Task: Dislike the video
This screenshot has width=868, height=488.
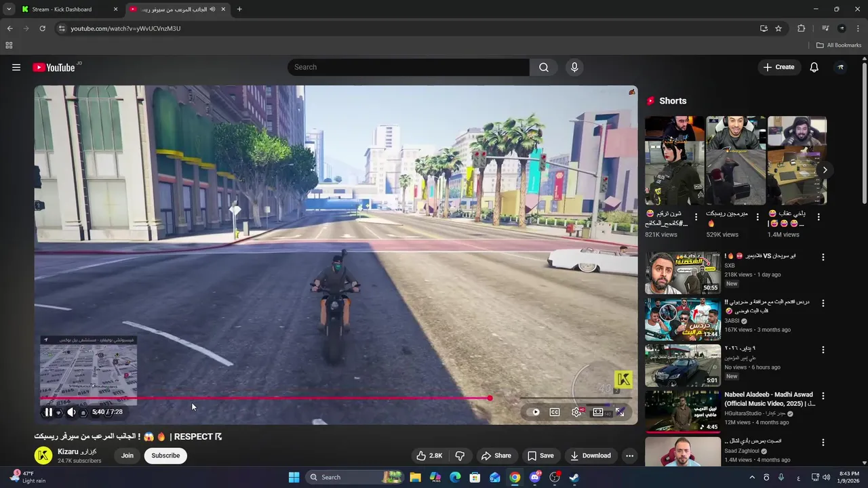Action: click(460, 455)
